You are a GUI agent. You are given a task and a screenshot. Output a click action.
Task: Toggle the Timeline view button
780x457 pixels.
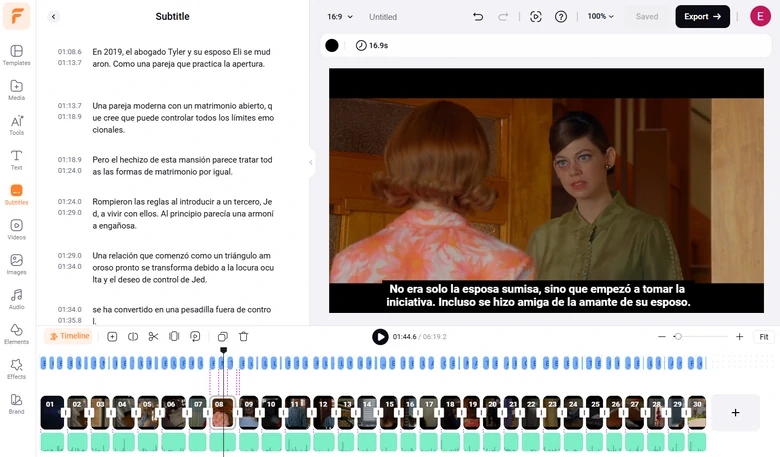click(x=70, y=337)
